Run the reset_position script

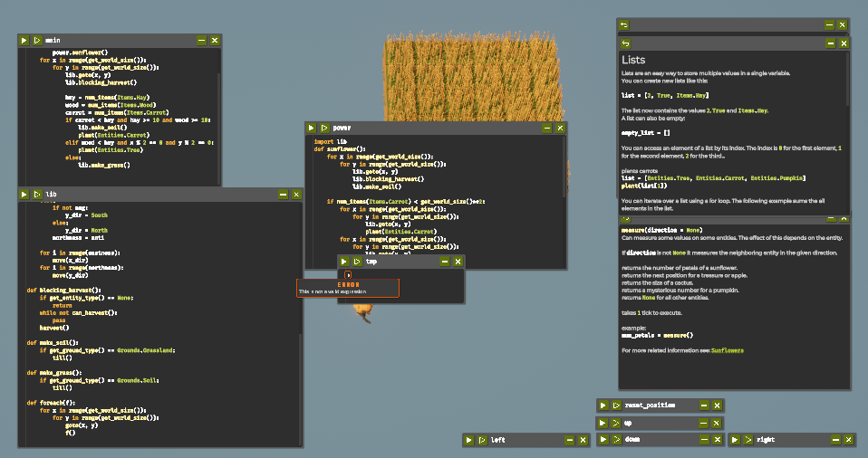603,406
